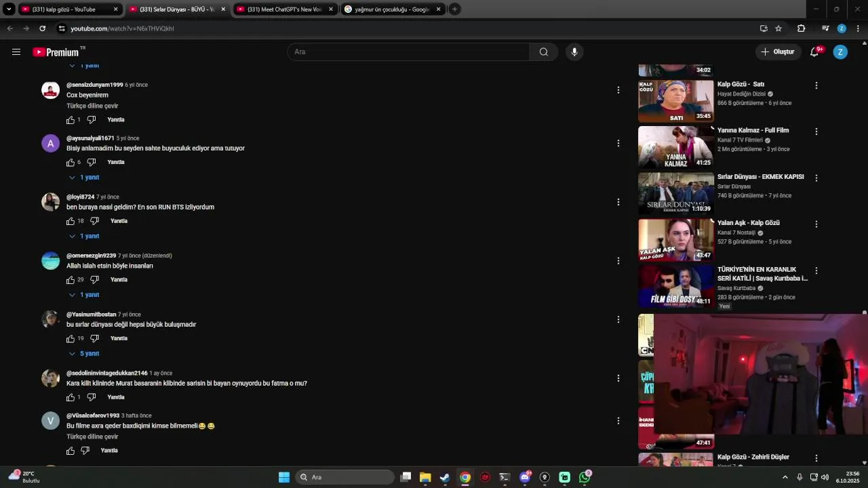
Task: Dislike the comment by @Yasinumitbostan
Action: pyautogui.click(x=95, y=338)
